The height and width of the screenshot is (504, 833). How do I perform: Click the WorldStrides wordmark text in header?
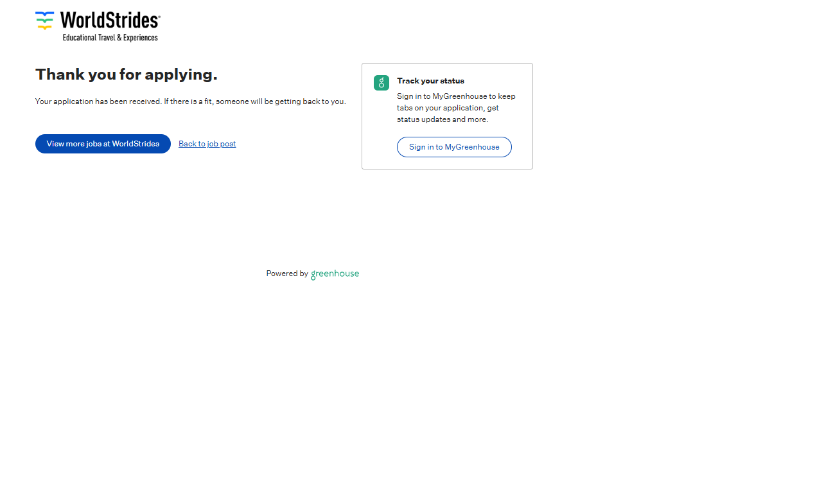(108, 21)
